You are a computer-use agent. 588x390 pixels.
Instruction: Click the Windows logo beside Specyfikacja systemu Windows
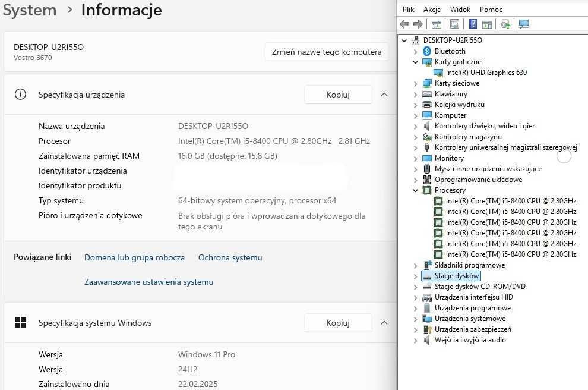[20, 322]
